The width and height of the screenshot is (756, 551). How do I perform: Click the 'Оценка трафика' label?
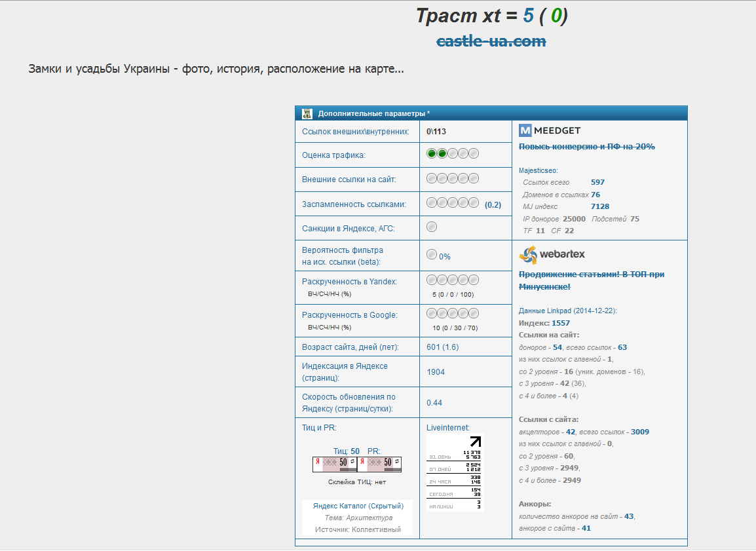point(333,155)
